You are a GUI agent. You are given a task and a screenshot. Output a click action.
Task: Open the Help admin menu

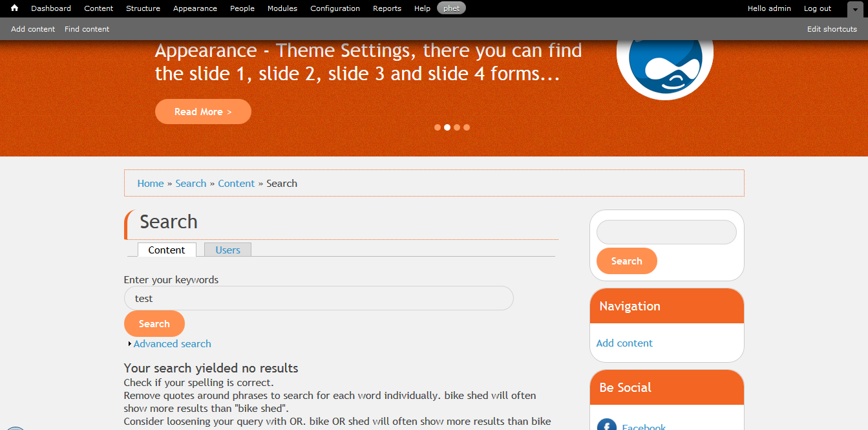pos(422,8)
